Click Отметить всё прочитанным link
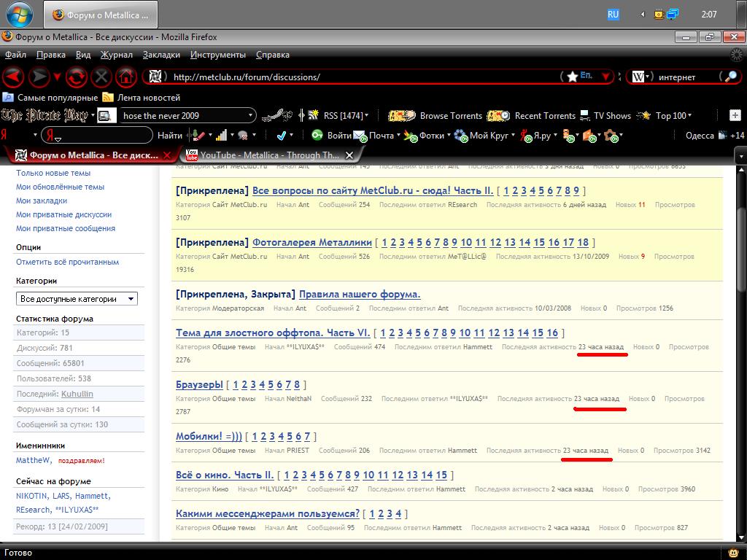Screen dimensions: 747x560 click(x=67, y=262)
